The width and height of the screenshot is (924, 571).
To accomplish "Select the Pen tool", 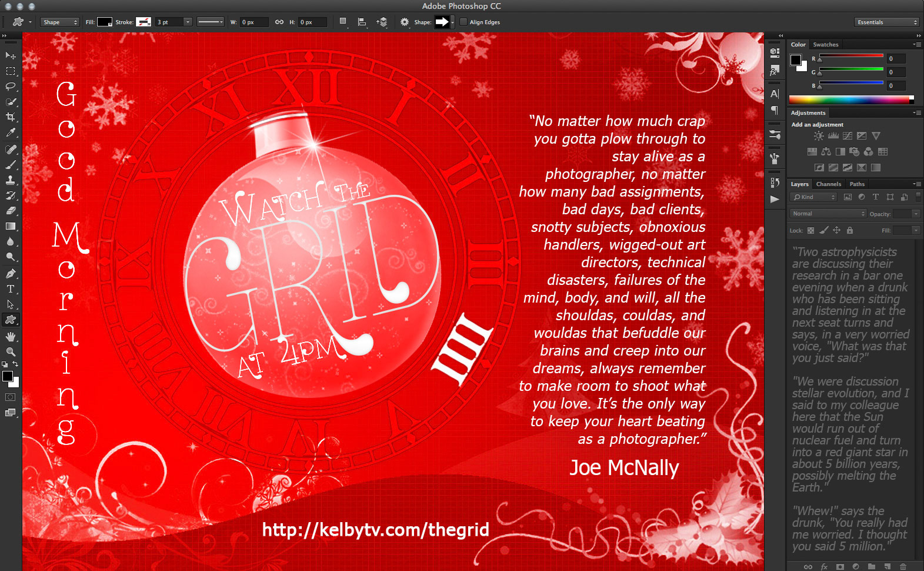I will pyautogui.click(x=11, y=274).
